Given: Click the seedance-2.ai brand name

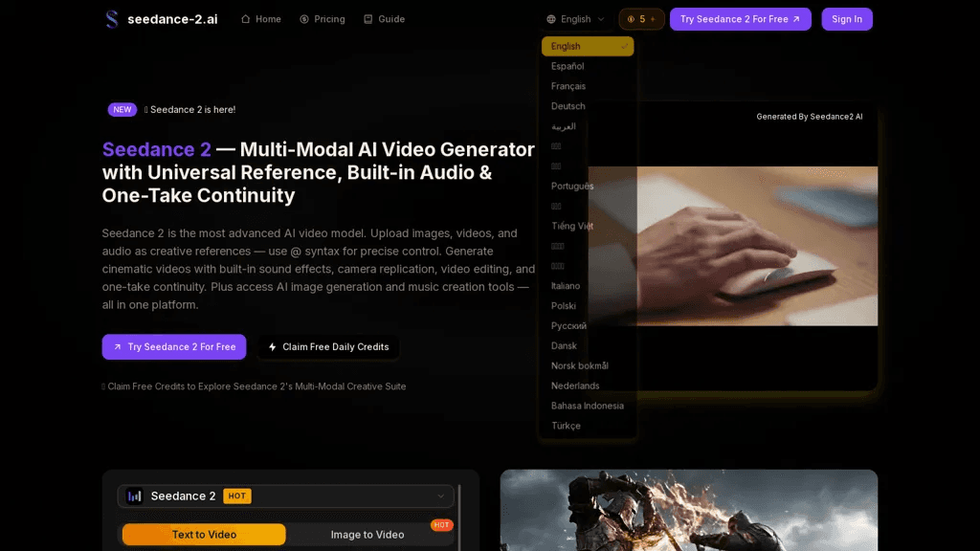Looking at the screenshot, I should point(172,19).
